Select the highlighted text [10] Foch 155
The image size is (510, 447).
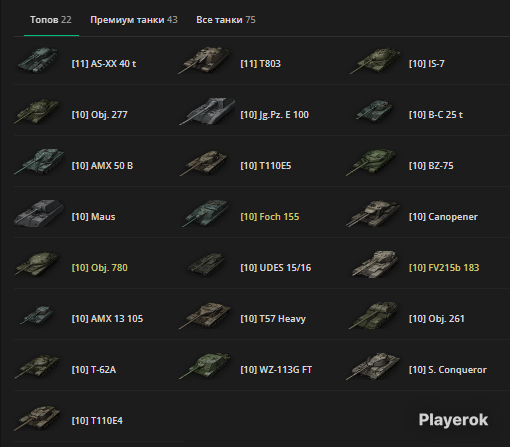coord(270,217)
